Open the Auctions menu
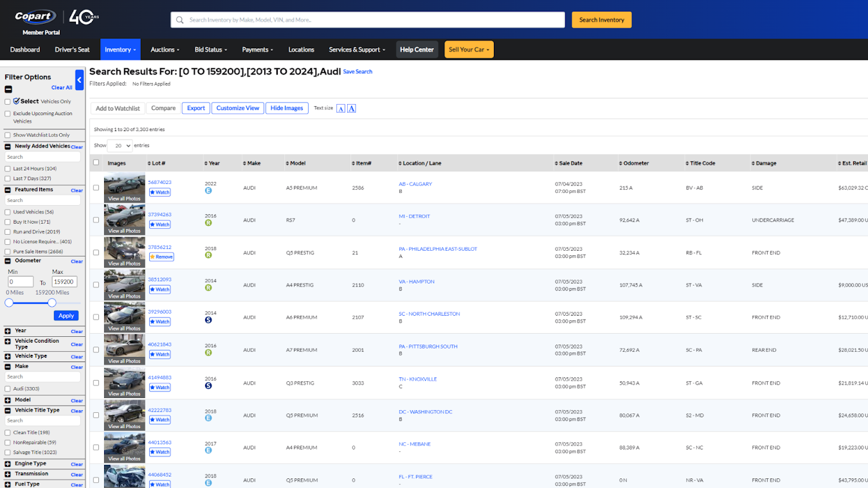This screenshot has height=488, width=868. [165, 50]
